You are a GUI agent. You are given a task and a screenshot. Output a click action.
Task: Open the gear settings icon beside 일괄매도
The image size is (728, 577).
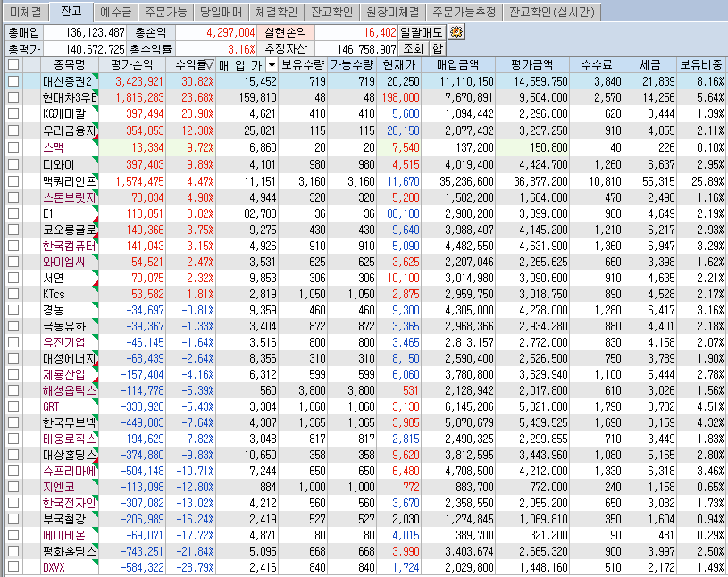[456, 32]
